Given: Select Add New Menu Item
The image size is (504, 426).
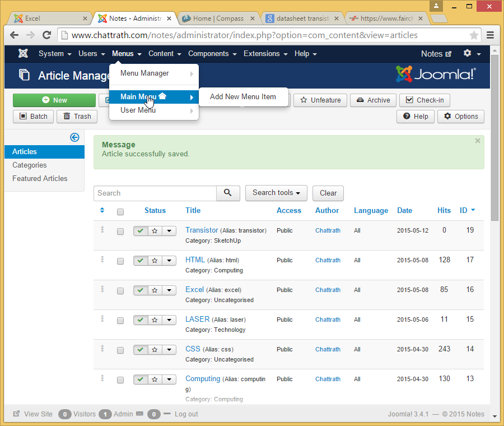Looking at the screenshot, I should (x=243, y=96).
